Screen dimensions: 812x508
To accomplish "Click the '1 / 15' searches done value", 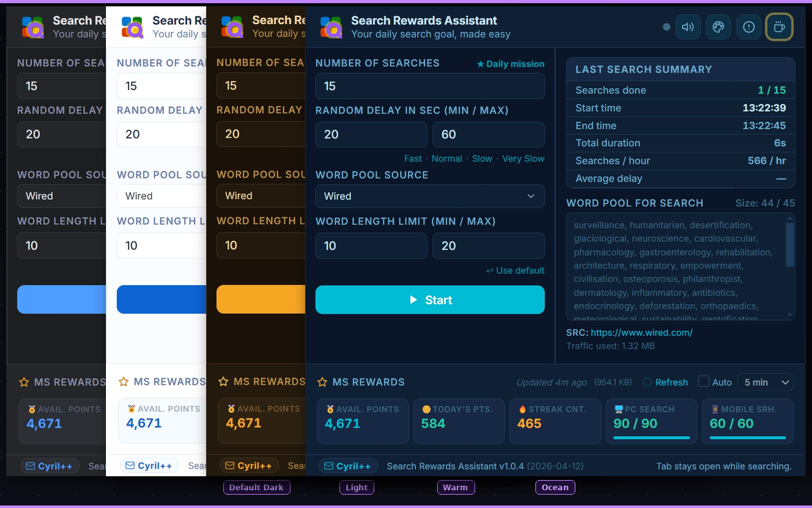I will 772,90.
